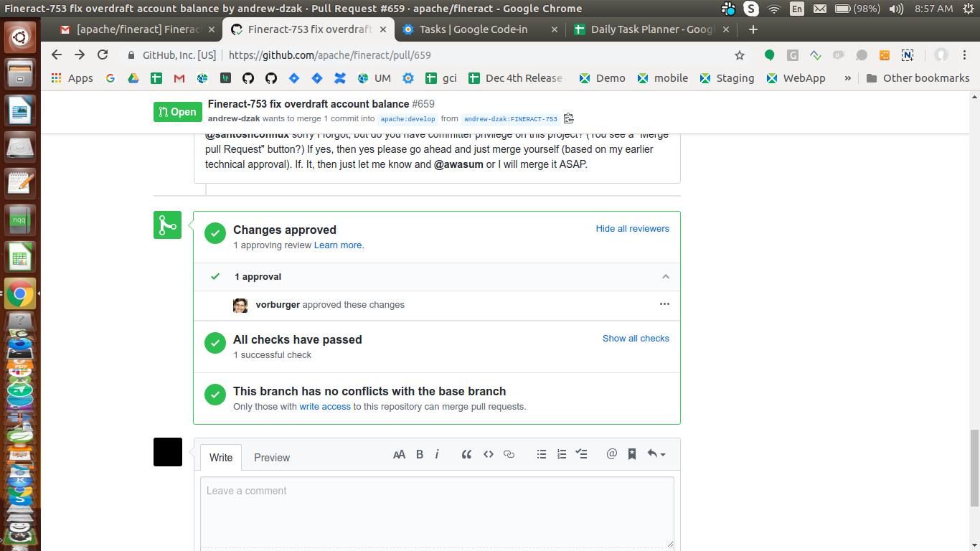Open the Staging bookmark
Image resolution: width=980 pixels, height=551 pixels.
727,78
